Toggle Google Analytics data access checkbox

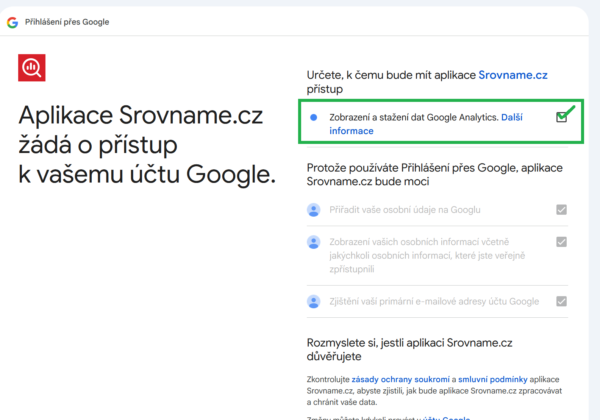point(561,117)
